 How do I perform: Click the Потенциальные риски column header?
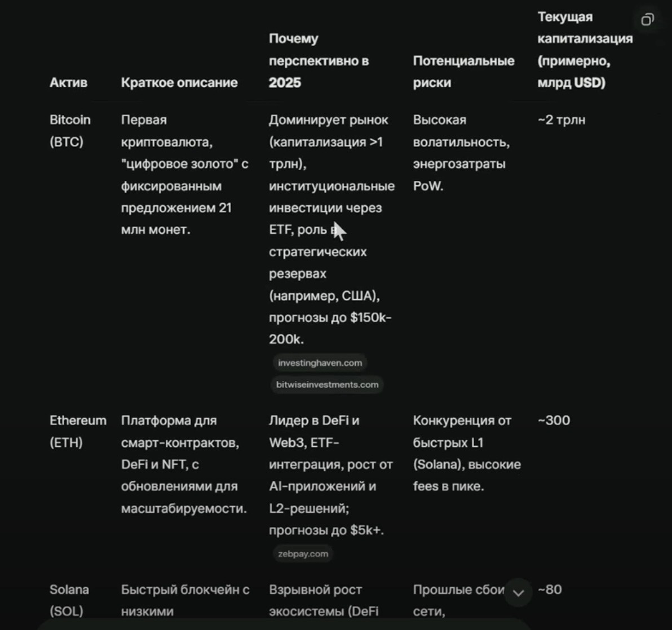pyautogui.click(x=464, y=72)
